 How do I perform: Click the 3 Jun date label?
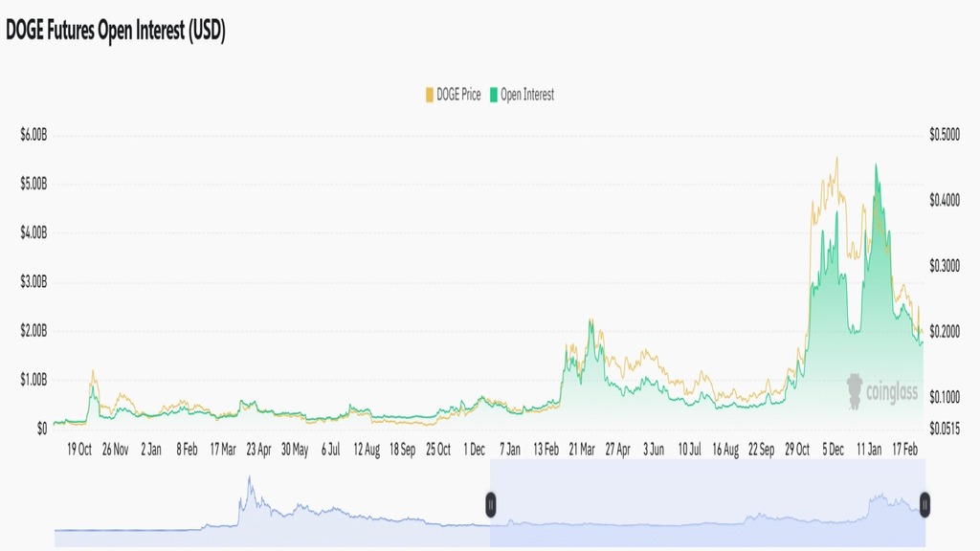[x=654, y=450]
